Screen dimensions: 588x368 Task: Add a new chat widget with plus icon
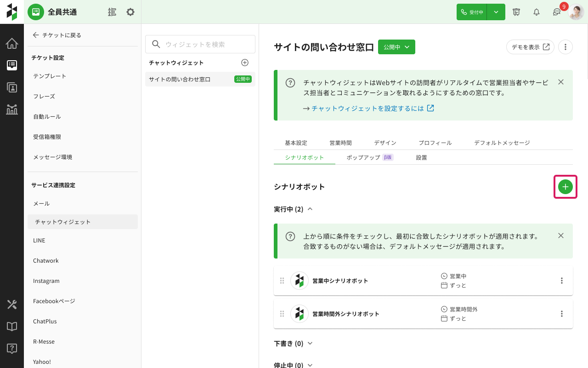pyautogui.click(x=245, y=63)
